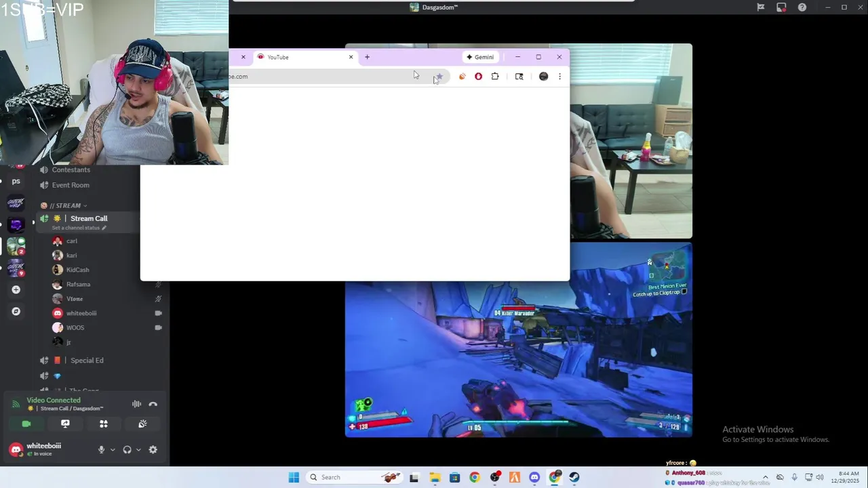Close the YouTube tab
Image resolution: width=868 pixels, height=488 pixels.
tap(351, 57)
